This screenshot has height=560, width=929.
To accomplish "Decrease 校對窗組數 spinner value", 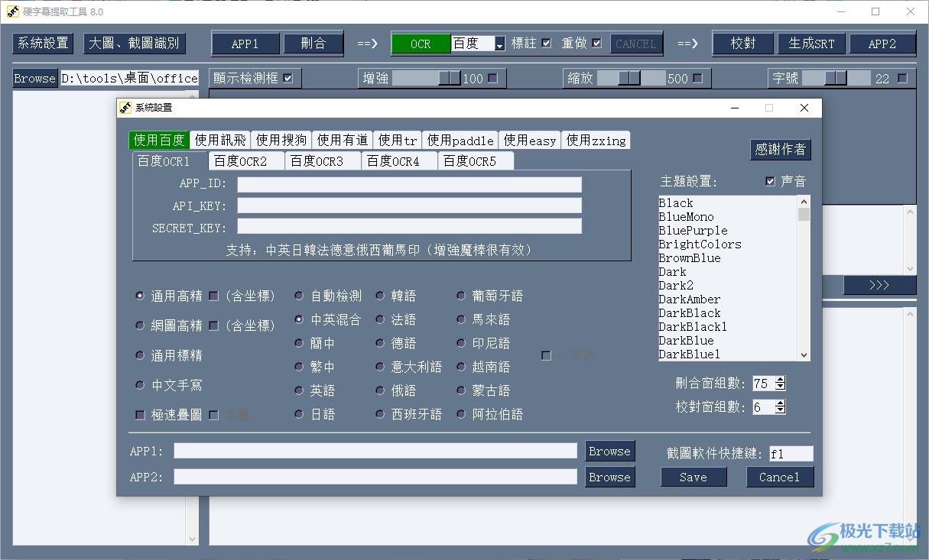I will pos(780,410).
